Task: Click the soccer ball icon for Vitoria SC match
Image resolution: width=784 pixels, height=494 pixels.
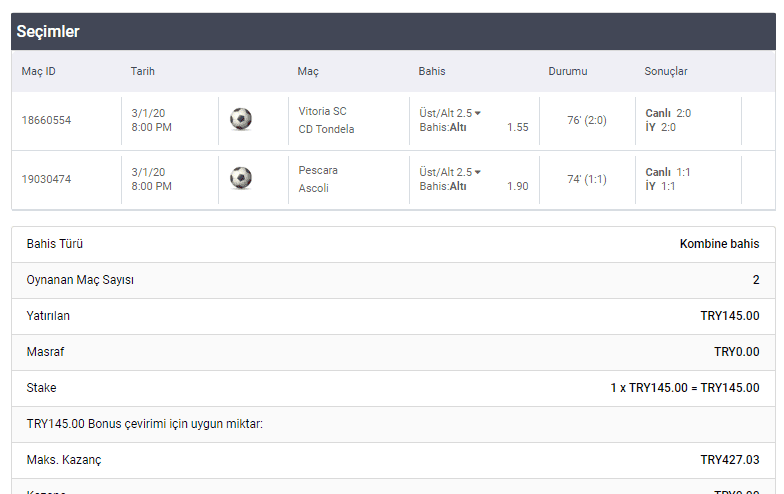Action: [x=240, y=119]
